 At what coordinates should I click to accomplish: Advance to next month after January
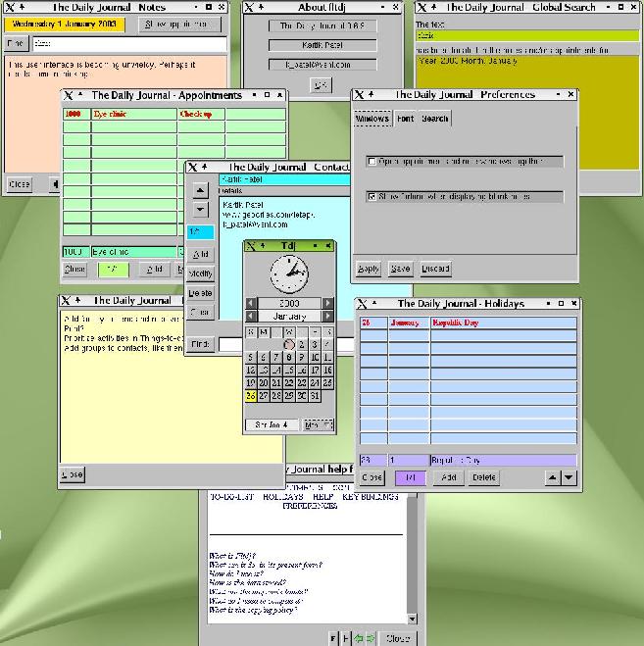click(327, 317)
